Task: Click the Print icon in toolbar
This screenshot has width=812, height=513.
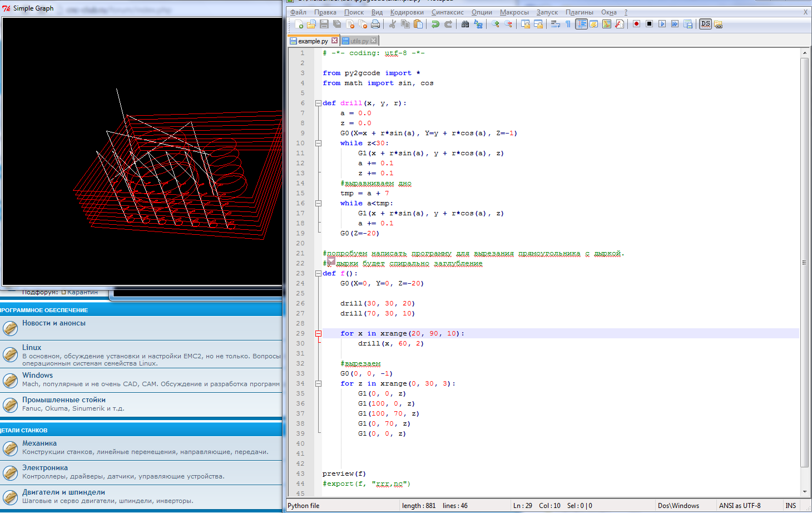Action: (x=375, y=24)
